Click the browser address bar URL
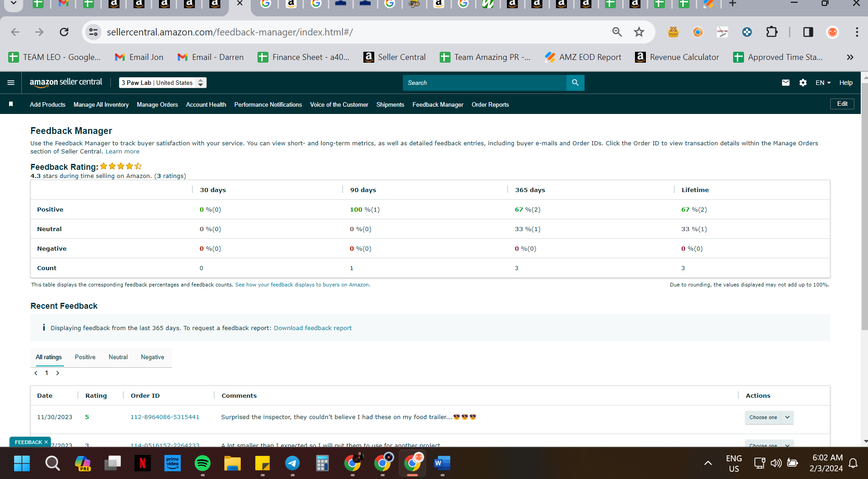 [230, 32]
